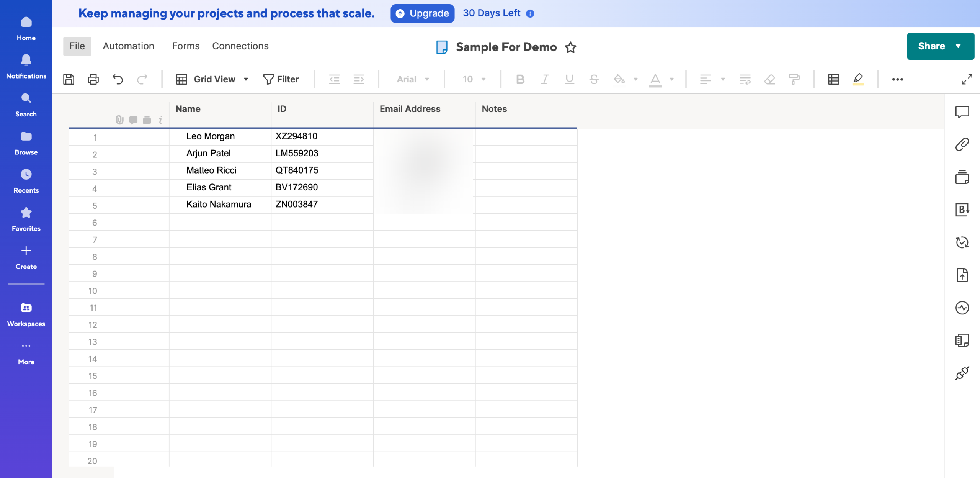Click the outdent icon

coord(335,79)
